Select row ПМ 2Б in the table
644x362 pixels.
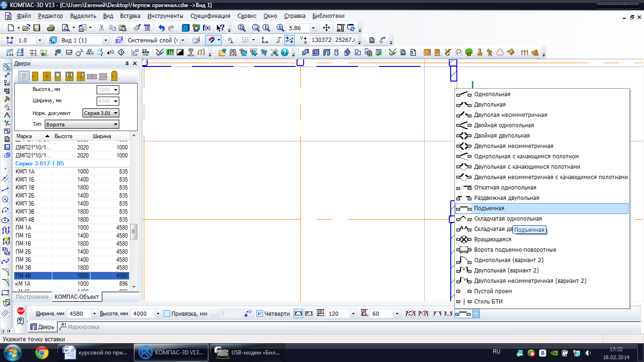[71, 252]
